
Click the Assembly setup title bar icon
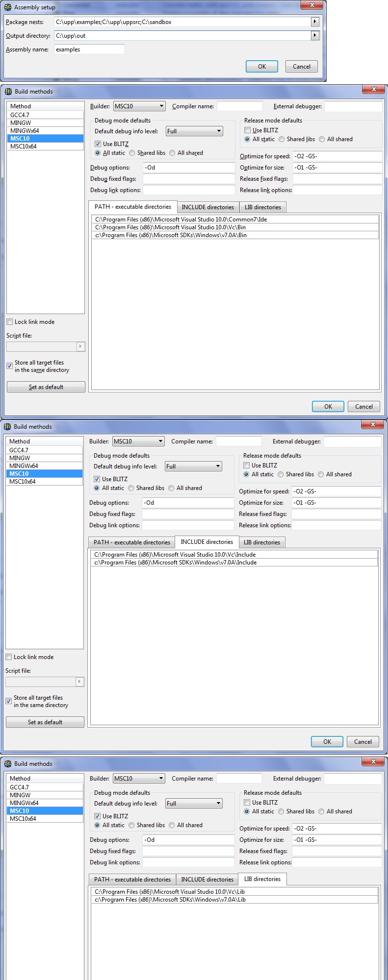coord(8,7)
